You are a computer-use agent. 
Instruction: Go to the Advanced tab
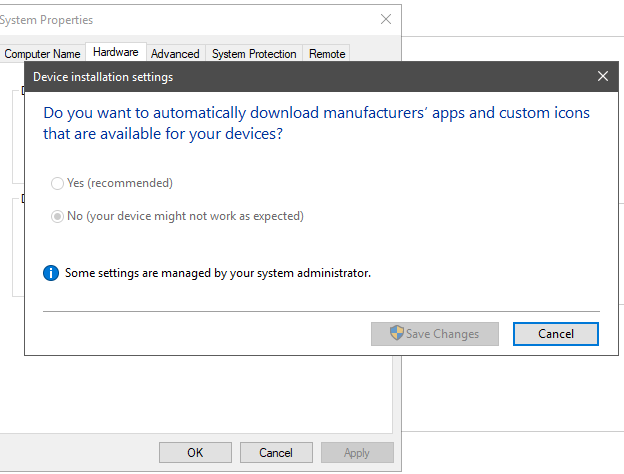click(x=175, y=54)
